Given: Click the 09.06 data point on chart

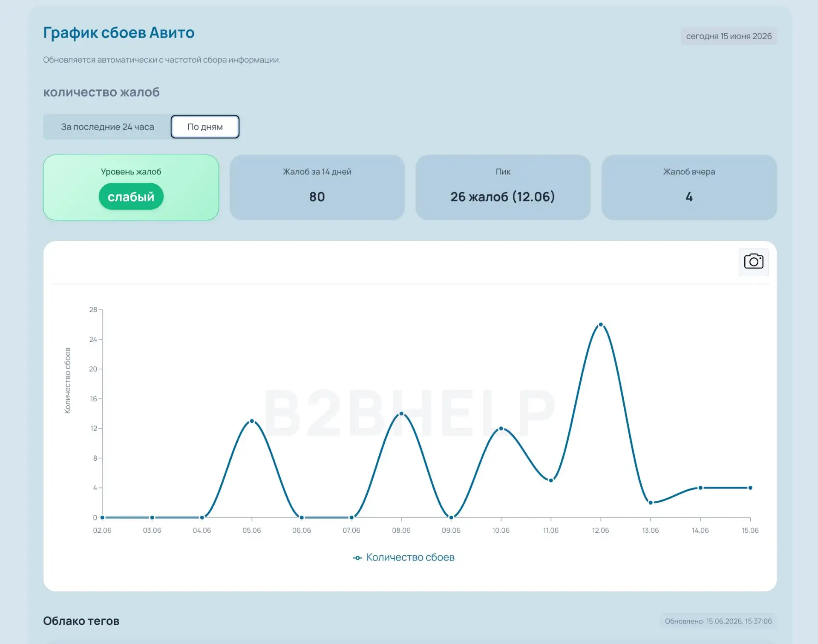Looking at the screenshot, I should click(451, 517).
